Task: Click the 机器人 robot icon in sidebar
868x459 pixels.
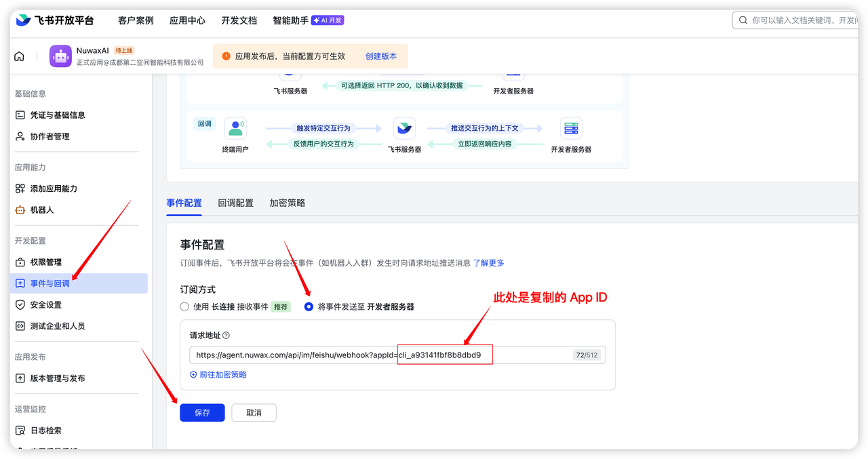Action: [20, 210]
